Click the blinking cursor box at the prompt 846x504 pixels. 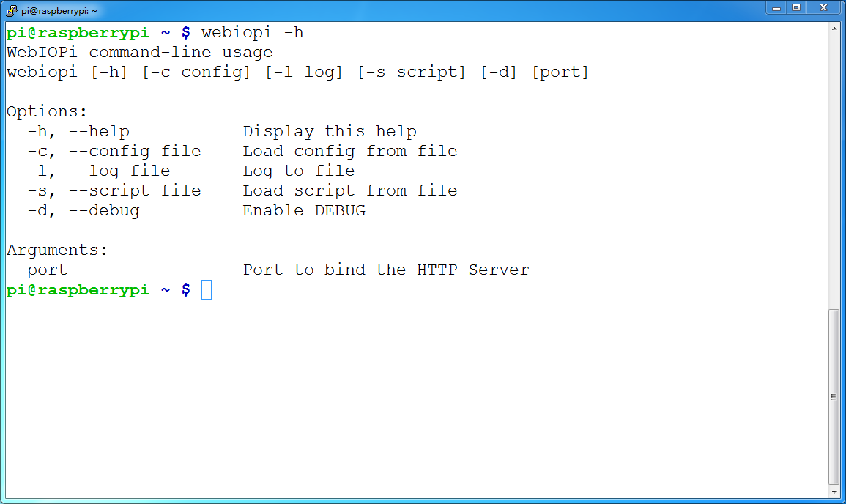[x=207, y=290]
